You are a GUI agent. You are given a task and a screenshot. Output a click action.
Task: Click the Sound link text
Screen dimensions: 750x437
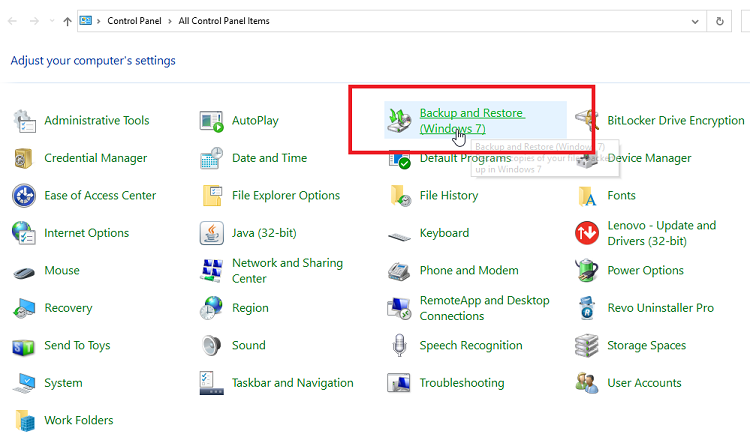(249, 346)
